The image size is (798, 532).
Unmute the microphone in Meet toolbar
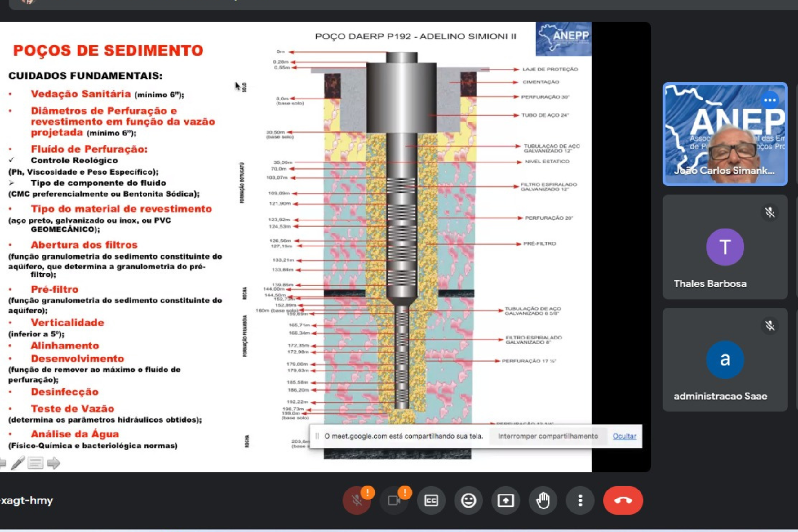[357, 500]
